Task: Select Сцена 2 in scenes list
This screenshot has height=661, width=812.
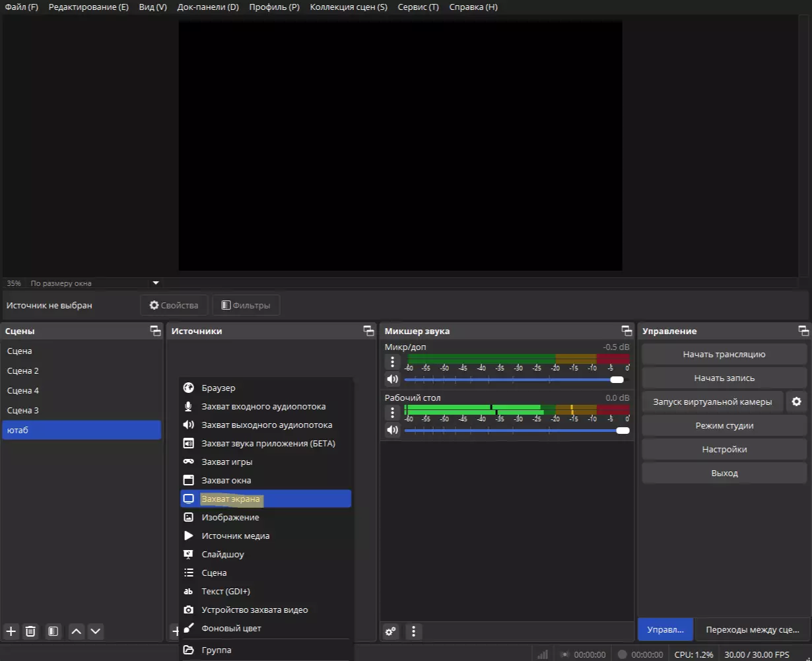Action: coord(23,370)
